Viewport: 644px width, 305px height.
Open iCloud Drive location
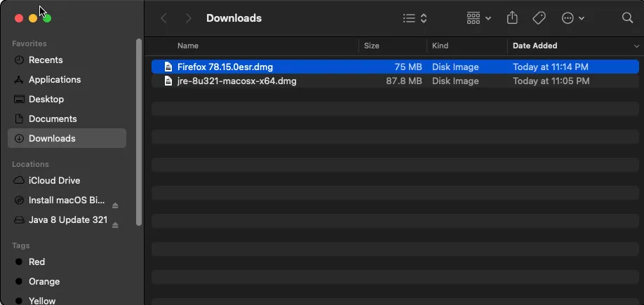[67, 181]
